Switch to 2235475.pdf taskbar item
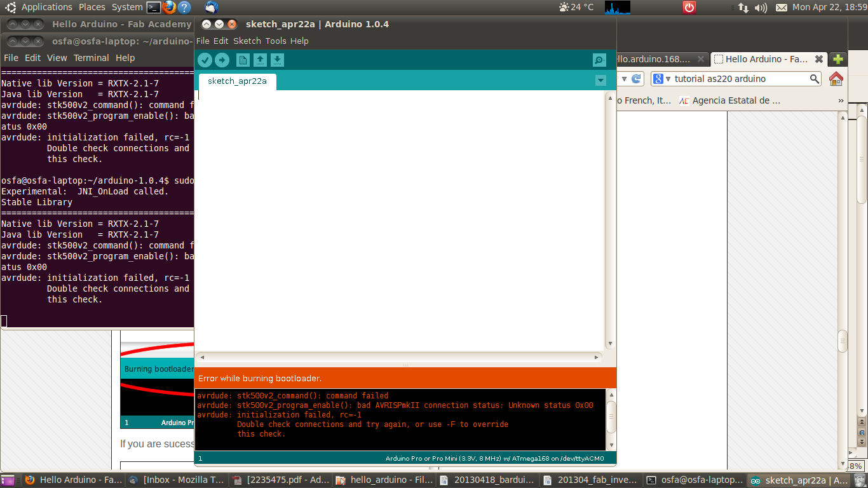This screenshot has width=868, height=488. (280, 480)
